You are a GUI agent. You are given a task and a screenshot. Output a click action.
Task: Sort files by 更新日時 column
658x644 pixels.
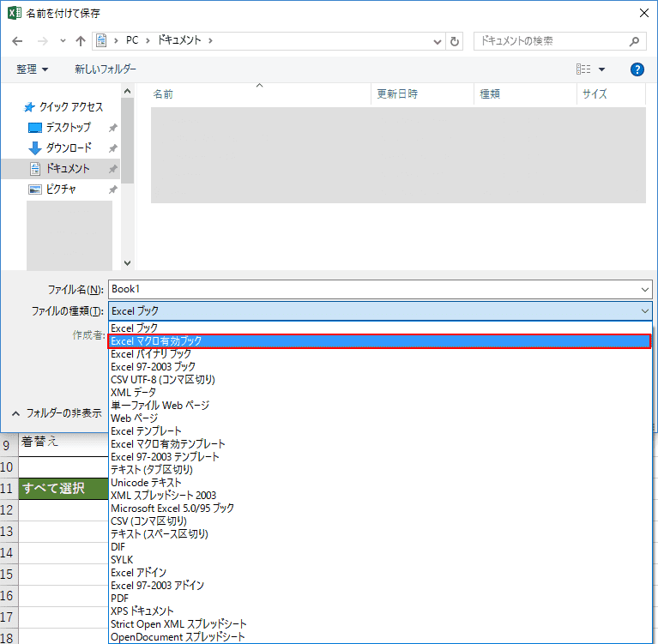[423, 94]
